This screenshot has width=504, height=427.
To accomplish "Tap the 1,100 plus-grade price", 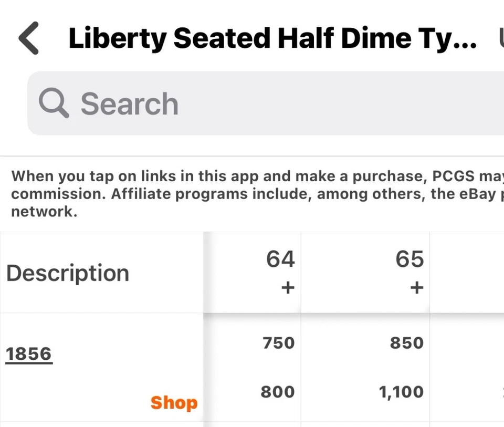I will point(401,392).
